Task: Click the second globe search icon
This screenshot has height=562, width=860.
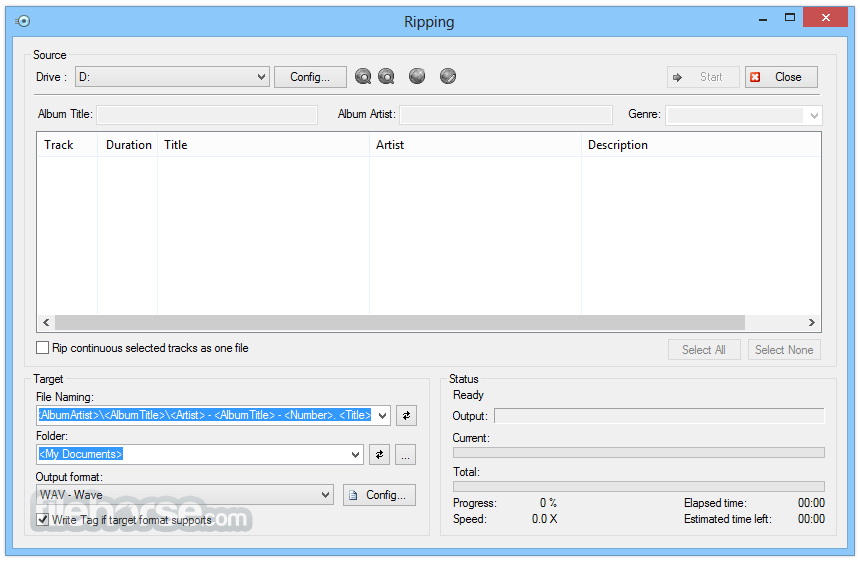Action: (x=386, y=76)
